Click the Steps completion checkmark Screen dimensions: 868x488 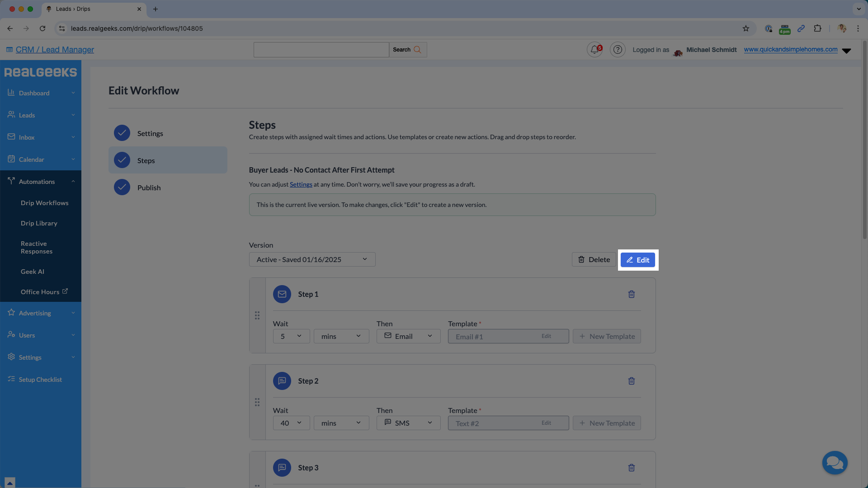[x=122, y=160]
